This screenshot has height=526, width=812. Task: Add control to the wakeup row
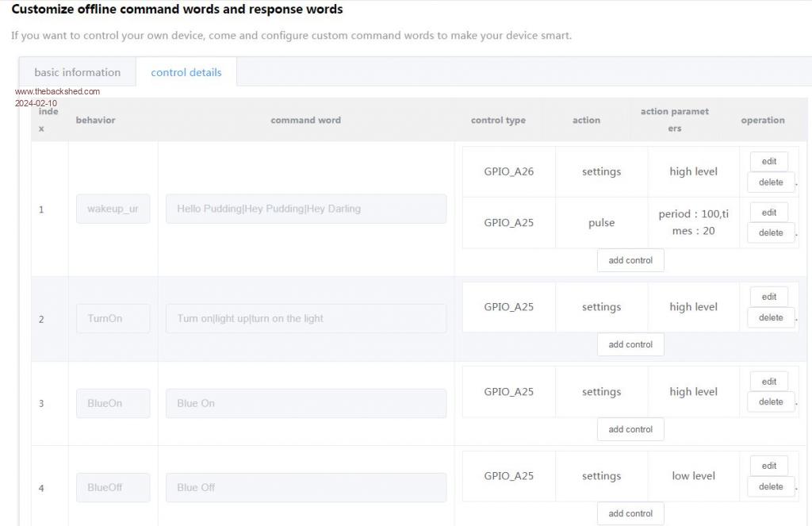[630, 260]
